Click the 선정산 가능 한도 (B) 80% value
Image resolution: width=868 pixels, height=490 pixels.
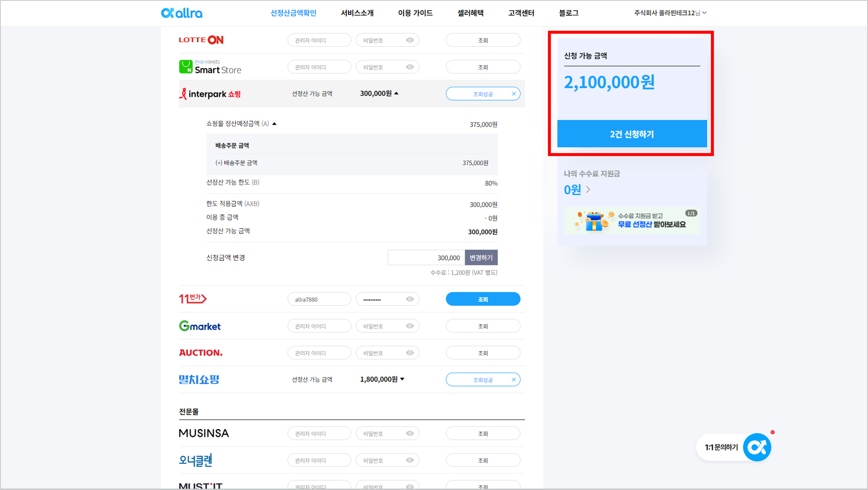pos(491,183)
